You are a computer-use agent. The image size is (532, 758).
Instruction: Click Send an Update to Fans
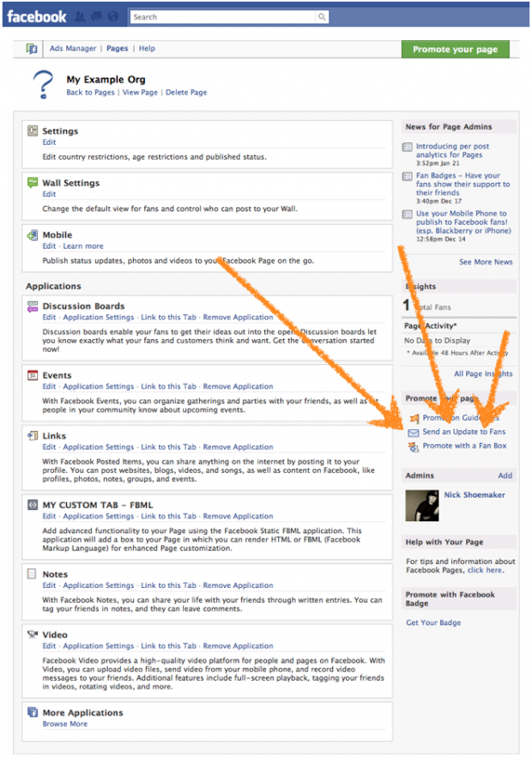tap(464, 432)
